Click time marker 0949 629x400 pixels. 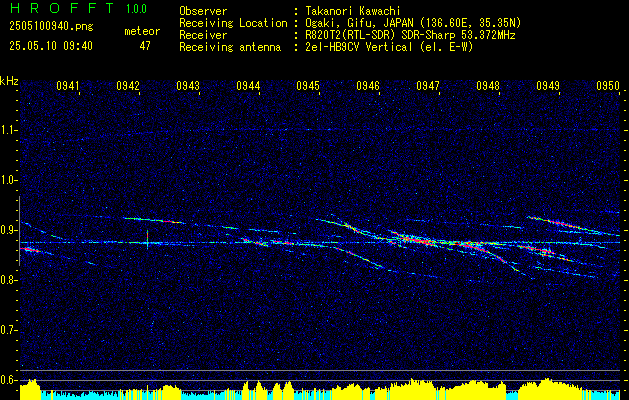coord(548,86)
